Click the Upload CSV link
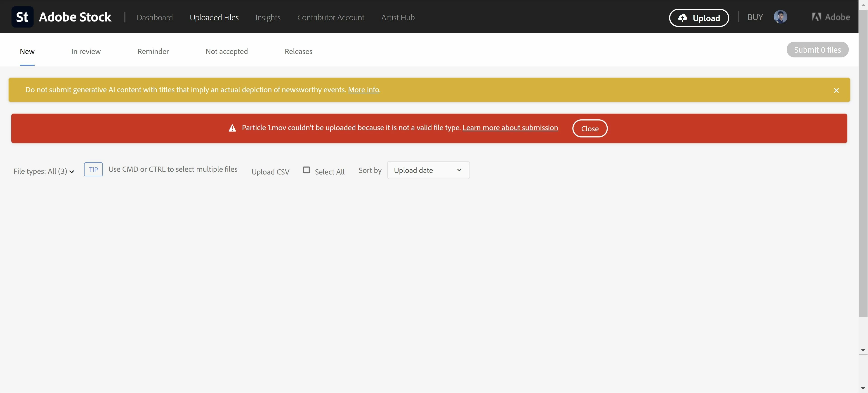The height and width of the screenshot is (393, 868). click(270, 172)
